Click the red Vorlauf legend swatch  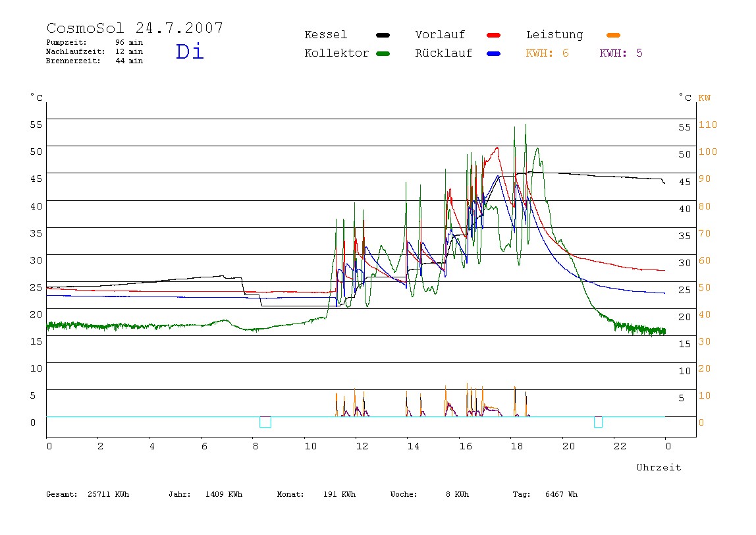(x=494, y=35)
